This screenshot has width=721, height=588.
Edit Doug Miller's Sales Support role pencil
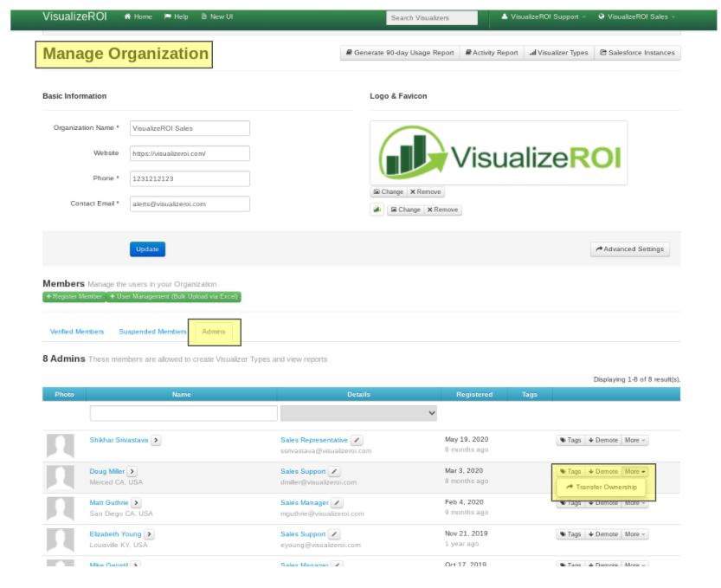point(335,472)
